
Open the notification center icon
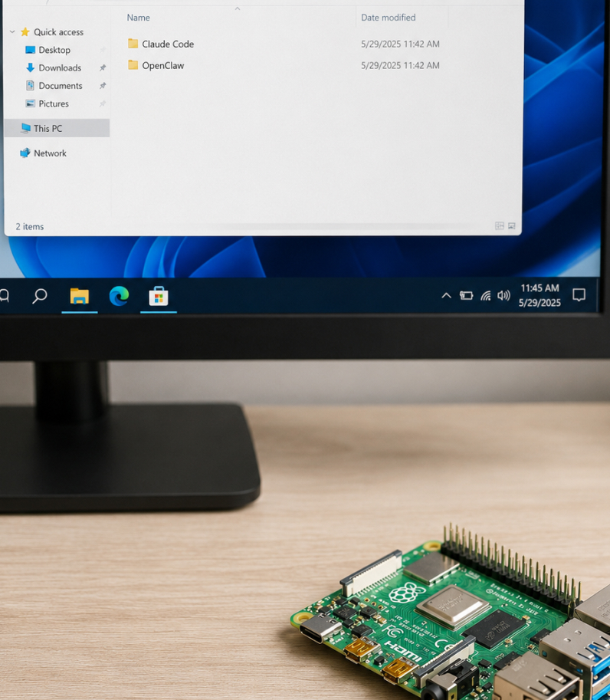click(579, 294)
